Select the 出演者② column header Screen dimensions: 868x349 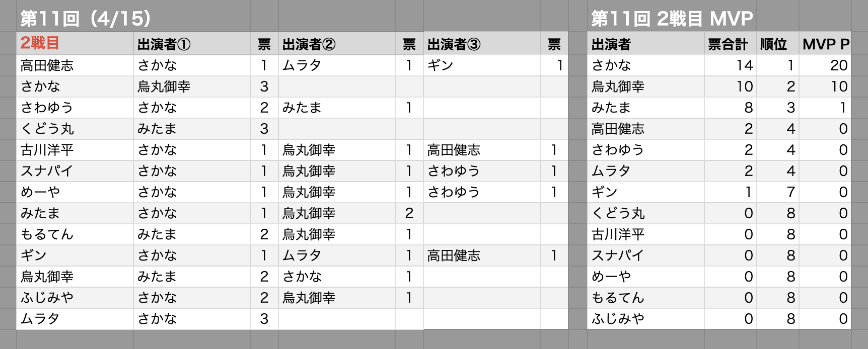tap(337, 44)
